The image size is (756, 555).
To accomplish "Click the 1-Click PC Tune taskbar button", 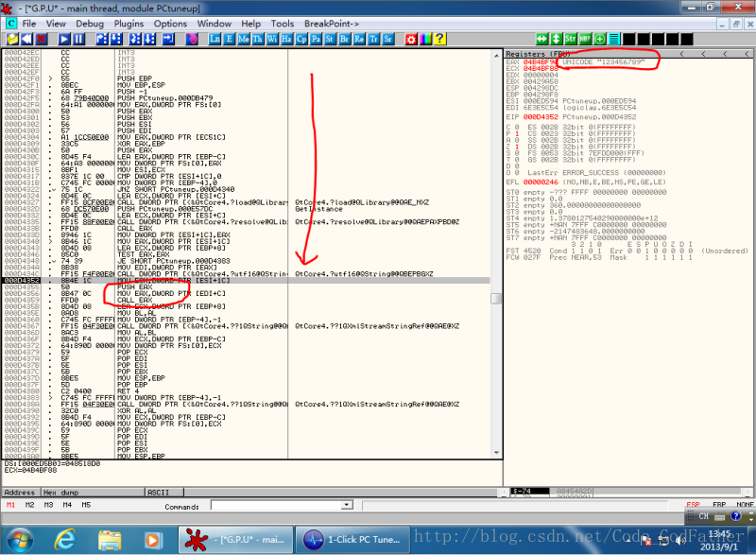I will tap(352, 540).
